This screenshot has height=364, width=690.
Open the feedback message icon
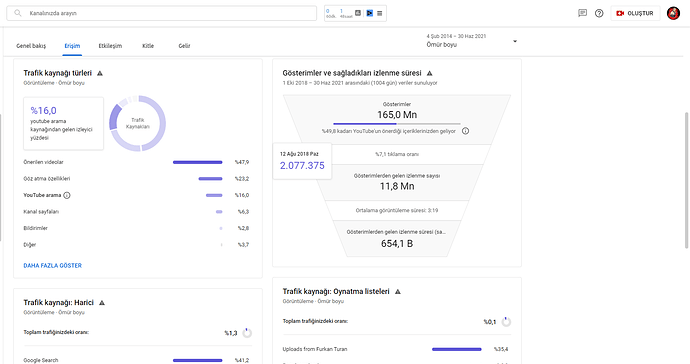(582, 13)
